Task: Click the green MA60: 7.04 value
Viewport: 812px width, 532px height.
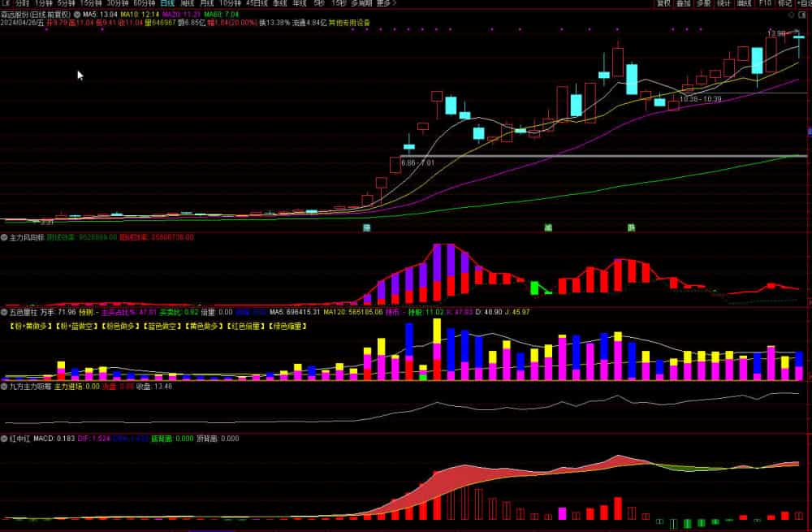Action: [x=221, y=15]
